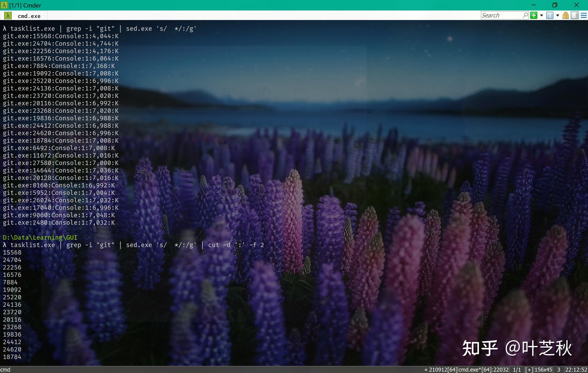Open the dropdown next to the window selection icon
The height and width of the screenshot is (373, 588).
(558, 15)
